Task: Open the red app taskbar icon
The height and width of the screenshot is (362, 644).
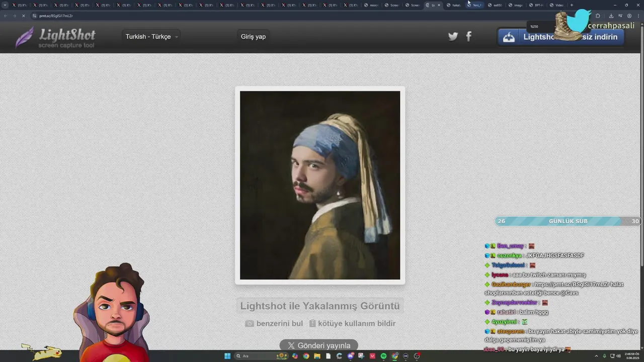Action: tap(373, 356)
